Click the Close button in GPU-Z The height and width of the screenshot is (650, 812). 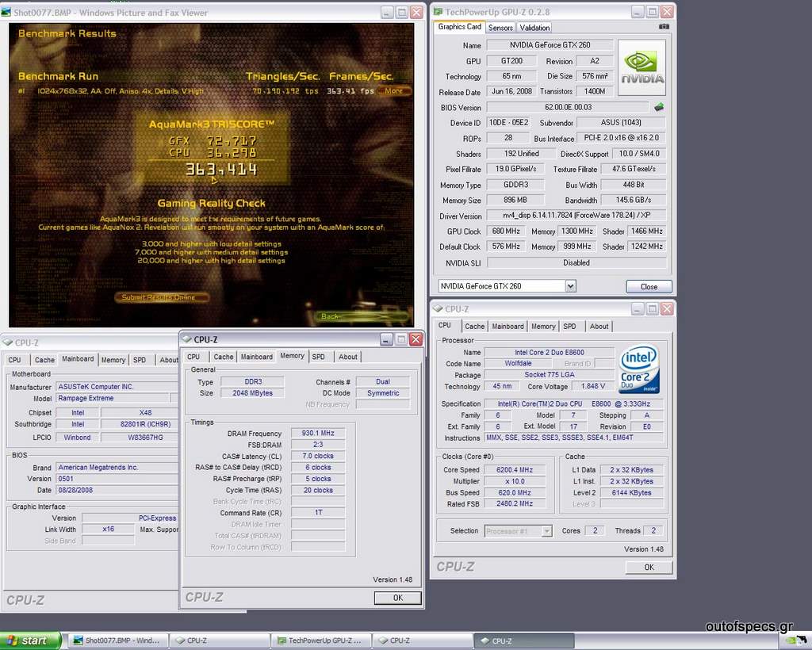pos(649,286)
